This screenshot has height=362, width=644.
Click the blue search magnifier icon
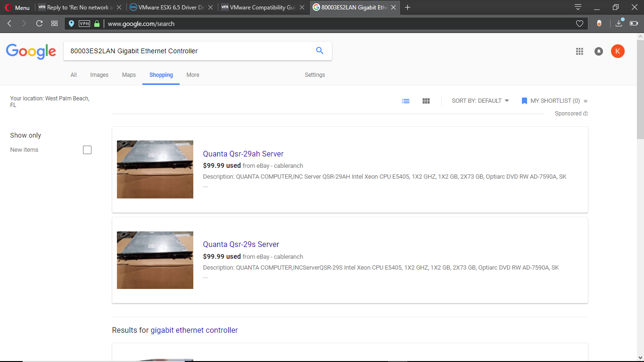tap(320, 51)
